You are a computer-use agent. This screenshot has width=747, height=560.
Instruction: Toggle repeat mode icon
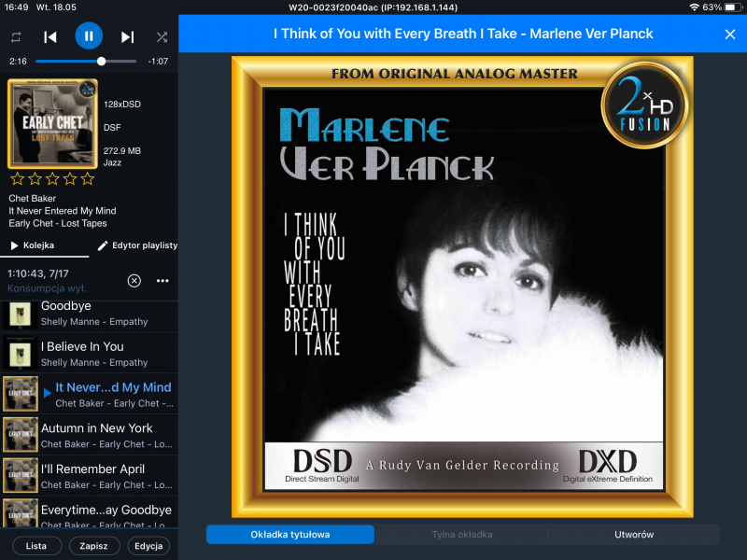[x=16, y=37]
